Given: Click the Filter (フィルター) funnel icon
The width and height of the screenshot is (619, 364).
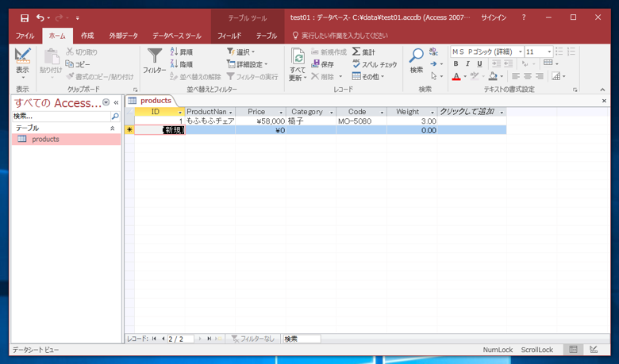Looking at the screenshot, I should coord(155,56).
